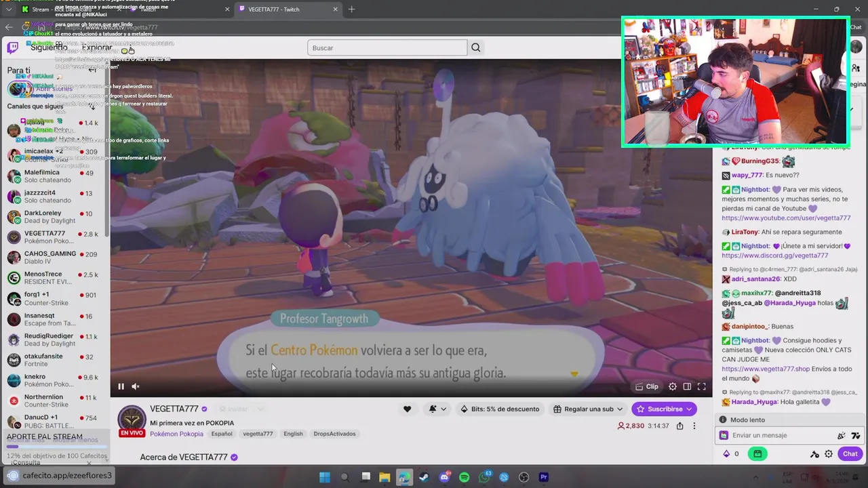Open WhatsApp from the taskbar
868x488 pixels.
(x=484, y=477)
